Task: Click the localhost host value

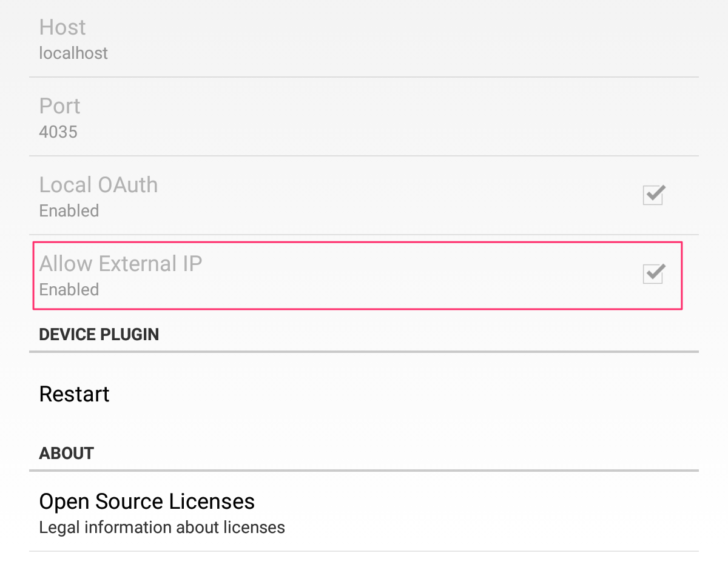Action: pos(73,53)
